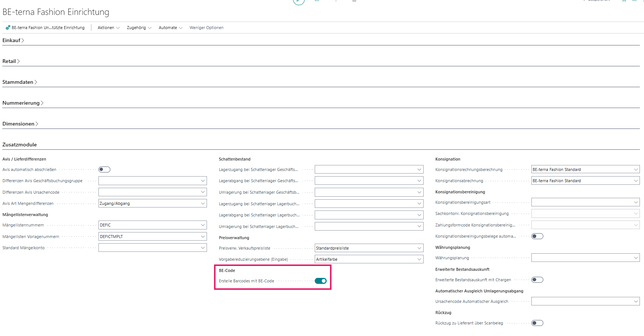Image resolution: width=644 pixels, height=336 pixels.
Task: Click Weniger Optionen button
Action: pos(206,28)
